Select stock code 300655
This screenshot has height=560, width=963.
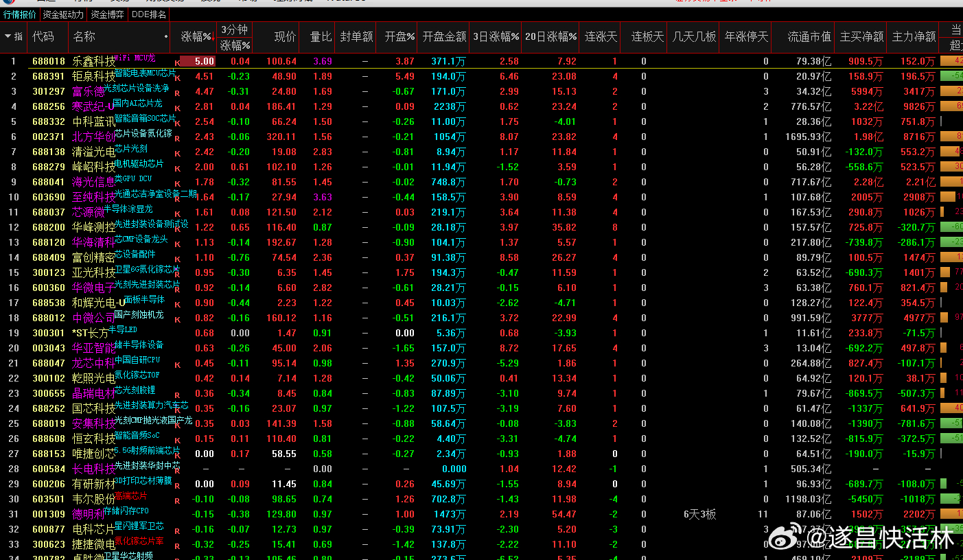49,393
